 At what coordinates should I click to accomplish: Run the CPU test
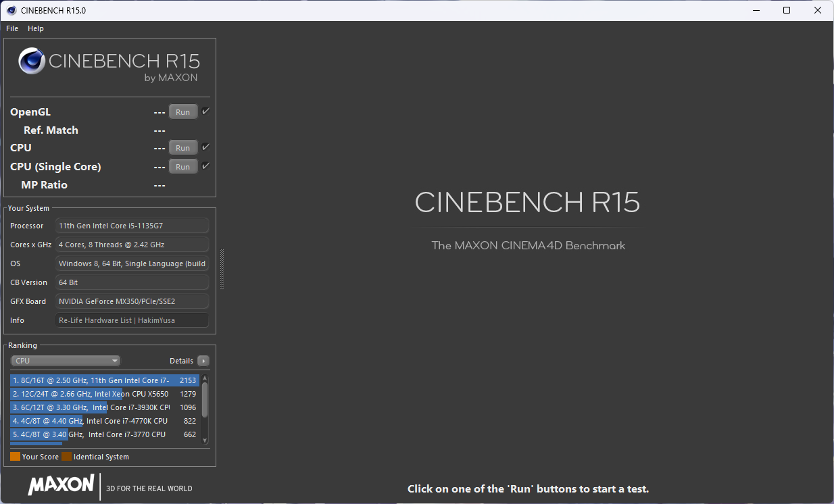183,147
